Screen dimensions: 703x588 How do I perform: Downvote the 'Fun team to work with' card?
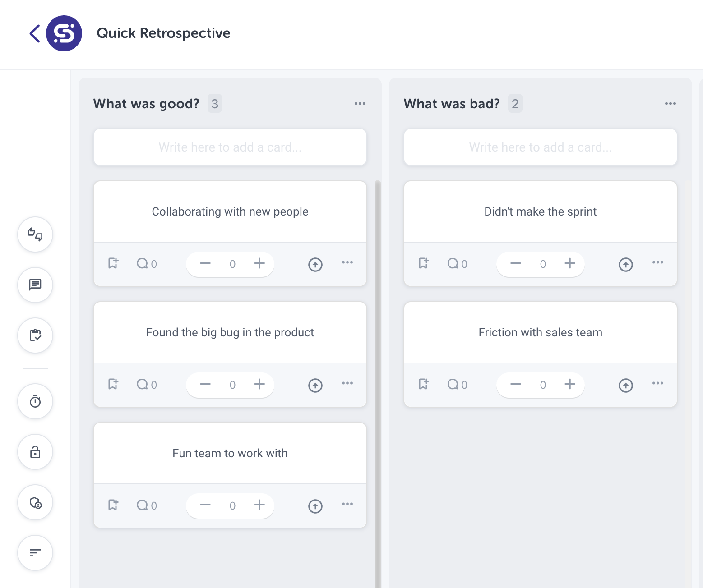coord(205,505)
